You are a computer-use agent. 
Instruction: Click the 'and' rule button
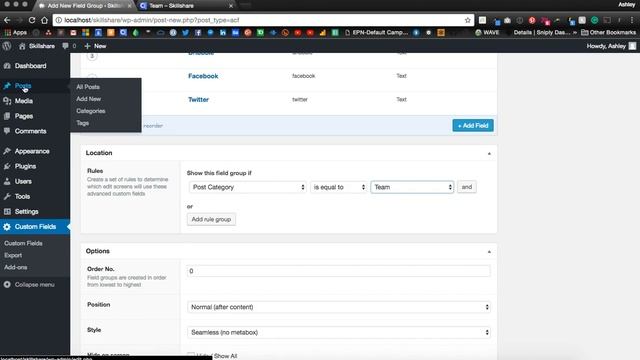point(467,187)
